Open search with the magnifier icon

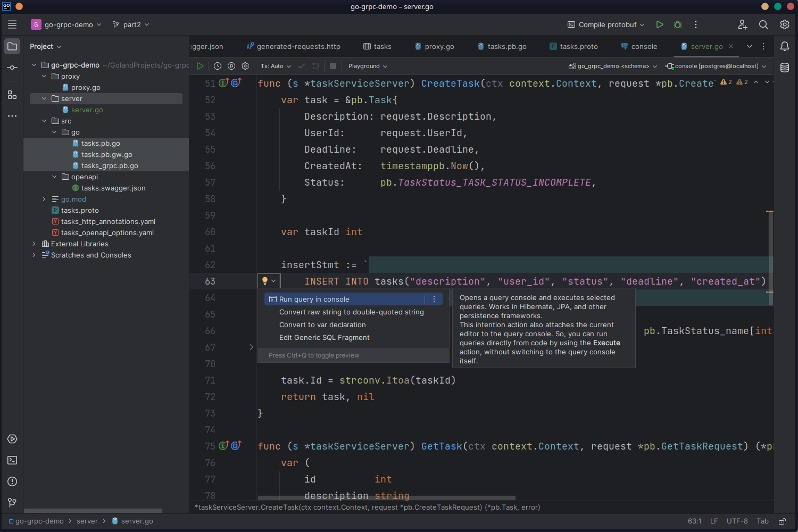763,24
